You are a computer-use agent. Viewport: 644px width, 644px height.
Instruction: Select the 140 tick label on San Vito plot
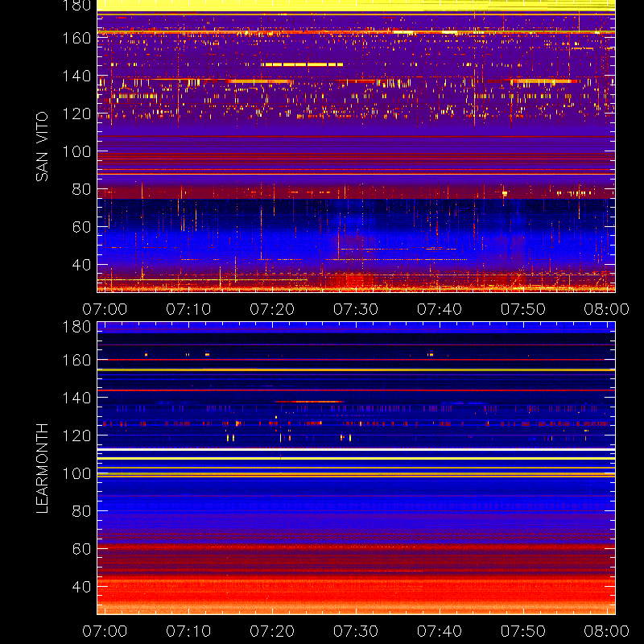click(76, 76)
